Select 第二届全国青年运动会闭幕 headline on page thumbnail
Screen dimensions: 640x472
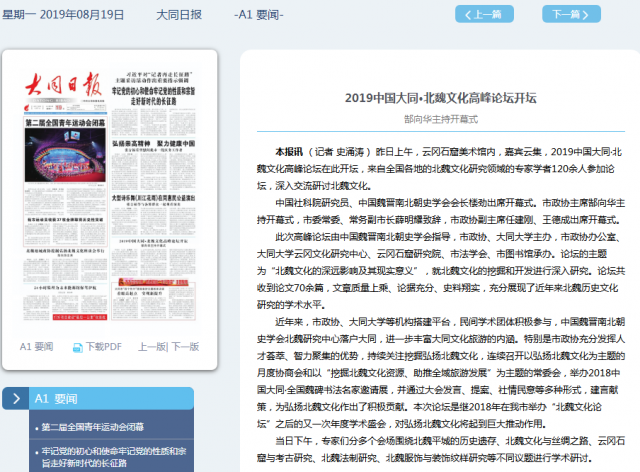coord(65,122)
